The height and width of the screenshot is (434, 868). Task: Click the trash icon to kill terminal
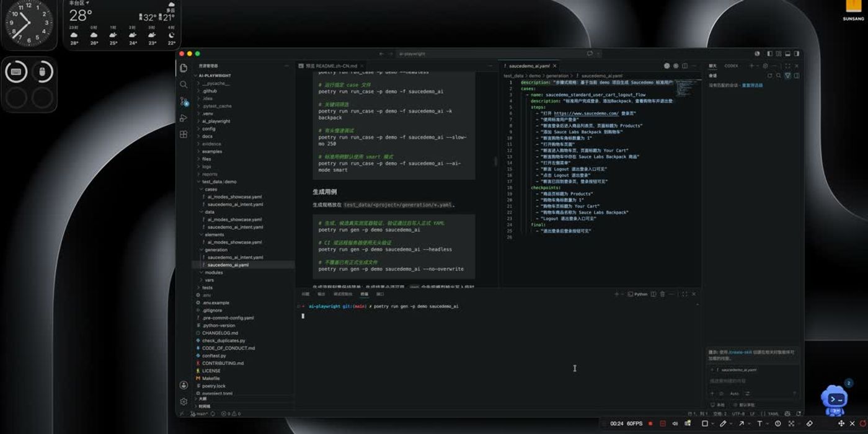(x=662, y=294)
